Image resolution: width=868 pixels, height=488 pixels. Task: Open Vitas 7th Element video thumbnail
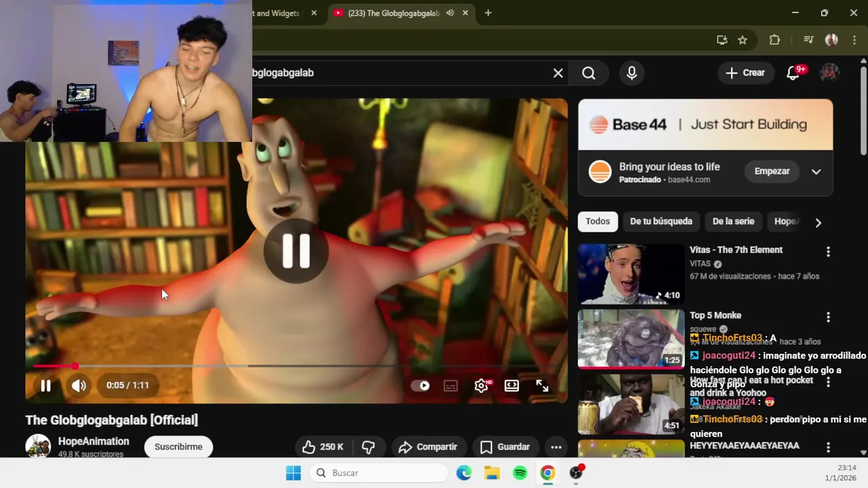point(631,274)
